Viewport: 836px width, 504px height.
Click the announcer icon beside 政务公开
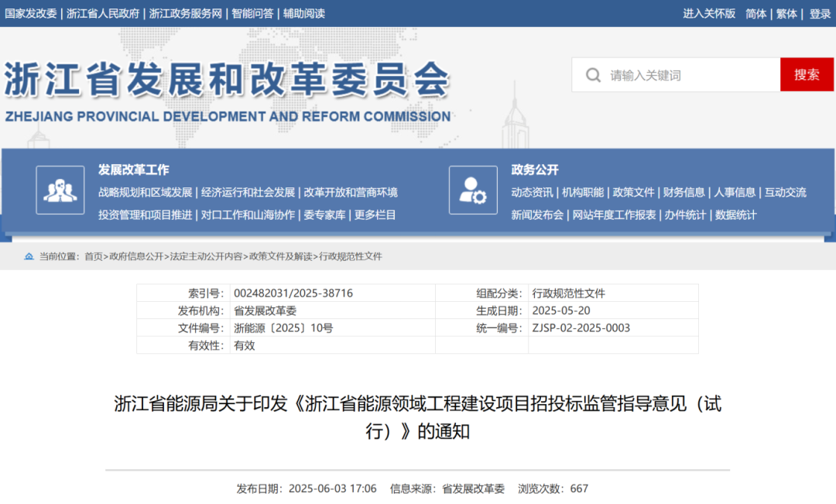(x=473, y=189)
